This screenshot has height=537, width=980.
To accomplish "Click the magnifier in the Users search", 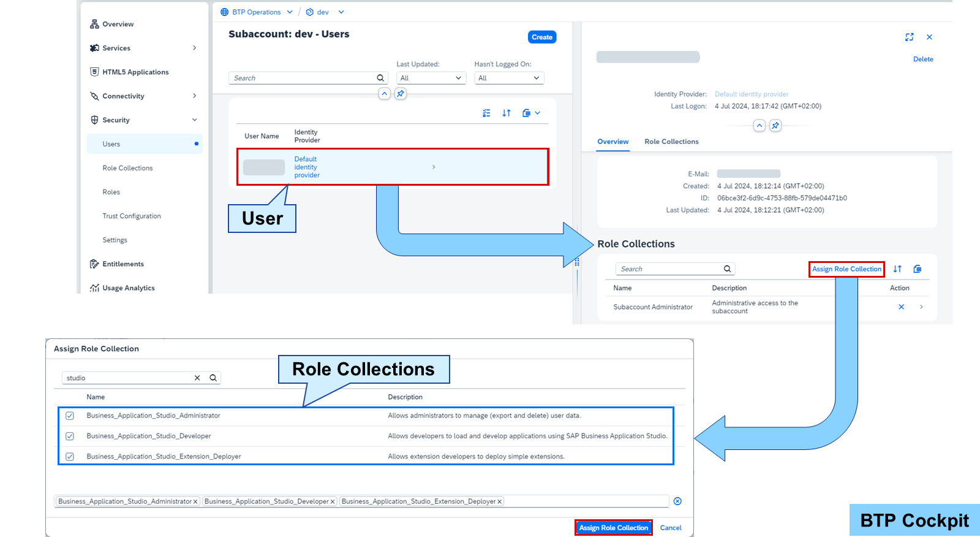I will pyautogui.click(x=380, y=78).
